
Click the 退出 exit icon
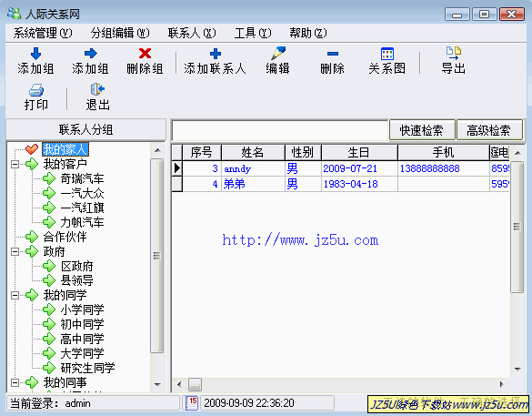(x=97, y=89)
